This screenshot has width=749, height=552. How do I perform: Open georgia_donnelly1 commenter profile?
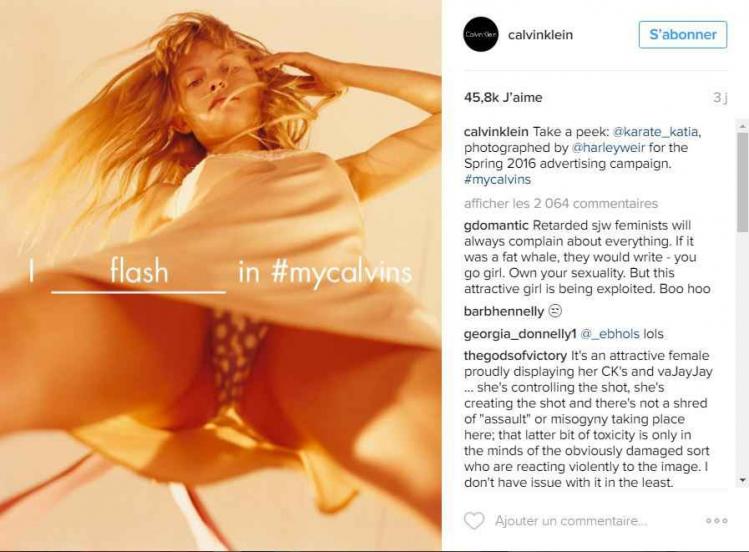520,334
